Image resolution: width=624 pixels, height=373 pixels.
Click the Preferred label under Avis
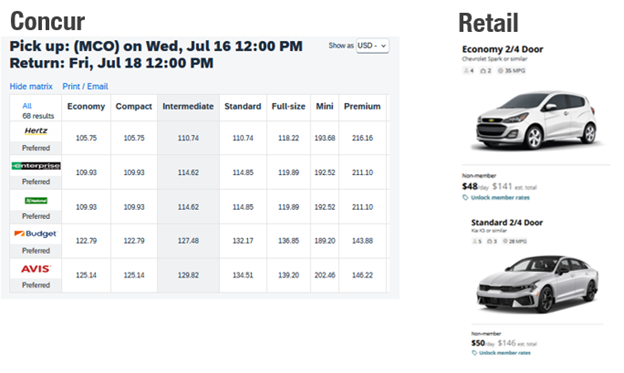pyautogui.click(x=36, y=285)
